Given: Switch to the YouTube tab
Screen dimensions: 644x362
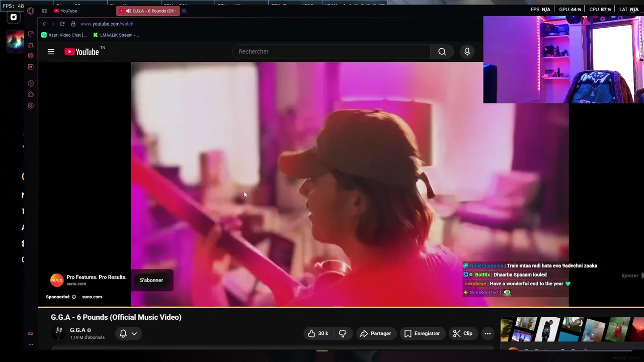Looking at the screenshot, I should point(65,11).
